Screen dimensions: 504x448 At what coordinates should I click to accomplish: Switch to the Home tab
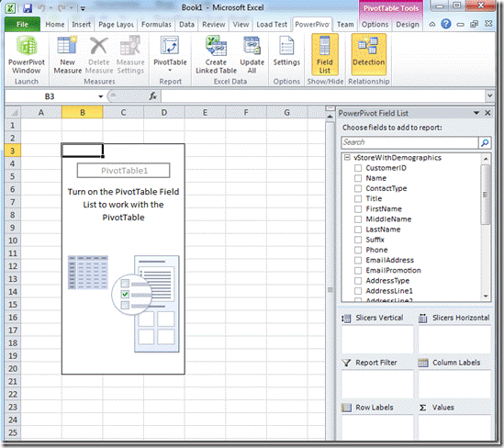point(55,25)
